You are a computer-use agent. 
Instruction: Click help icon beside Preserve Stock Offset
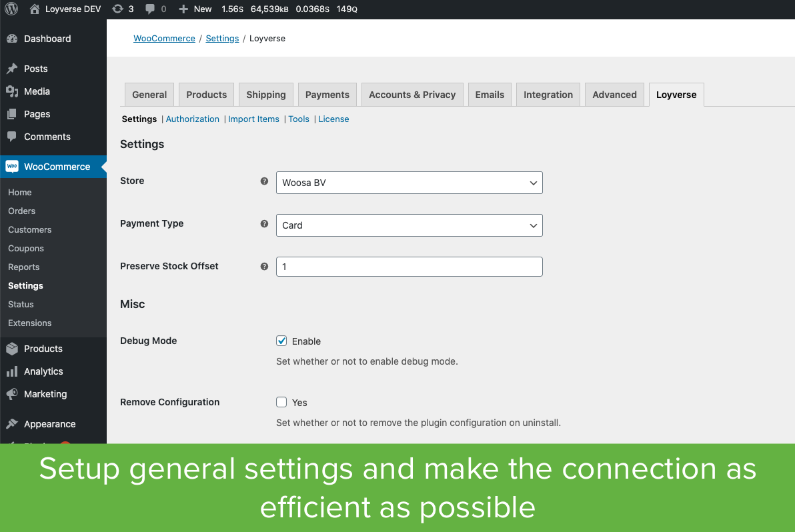coord(264,266)
